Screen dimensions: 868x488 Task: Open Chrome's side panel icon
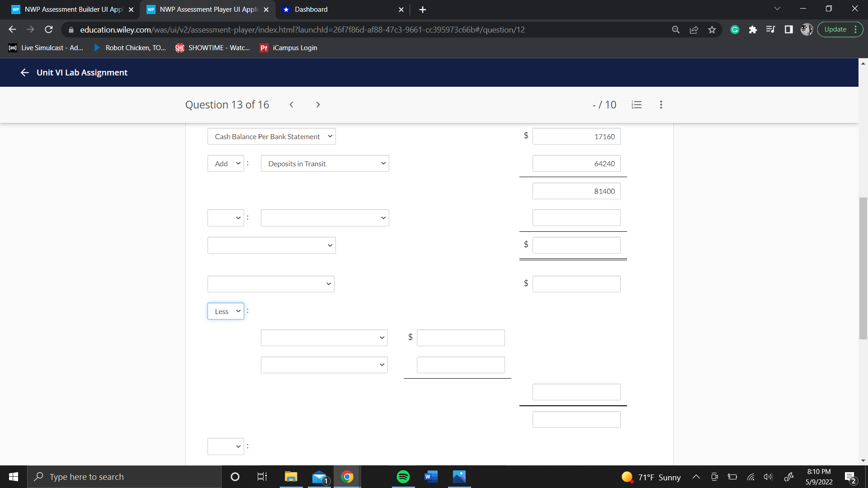coord(789,29)
